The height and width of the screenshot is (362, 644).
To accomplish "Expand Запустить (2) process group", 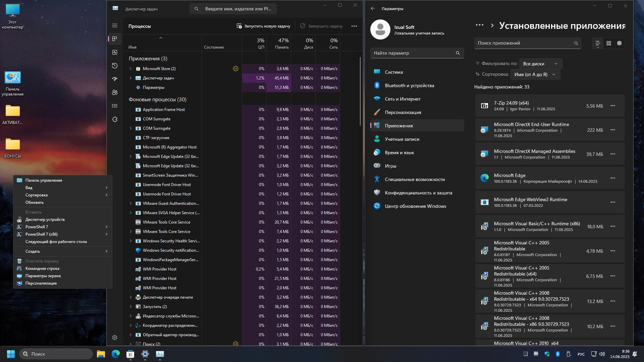I will click(x=131, y=307).
